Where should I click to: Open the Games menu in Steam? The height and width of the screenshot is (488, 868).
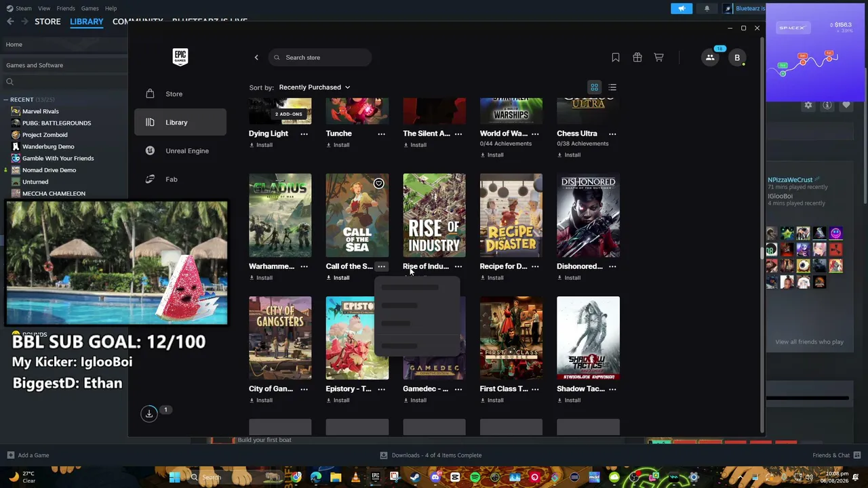90,8
